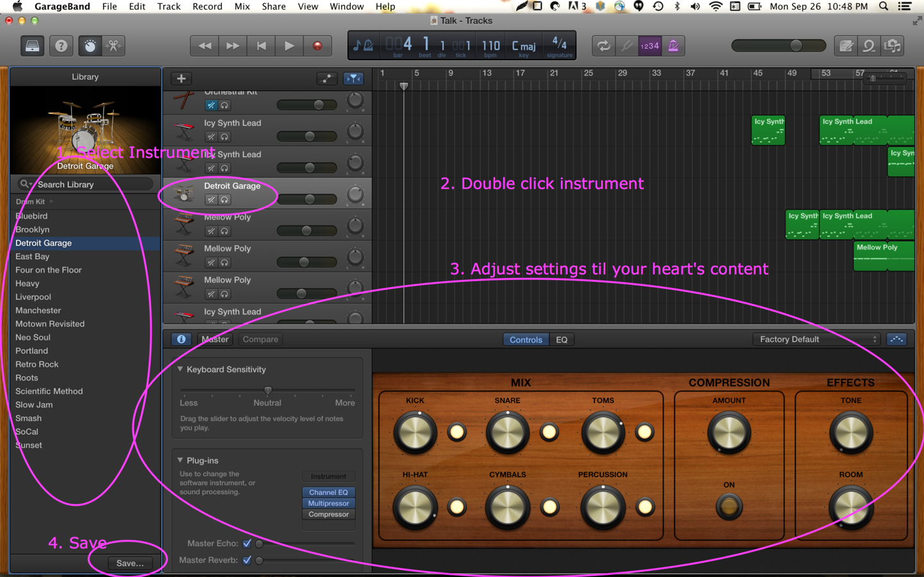Select the Mellow Poly region in timeline

point(884,255)
